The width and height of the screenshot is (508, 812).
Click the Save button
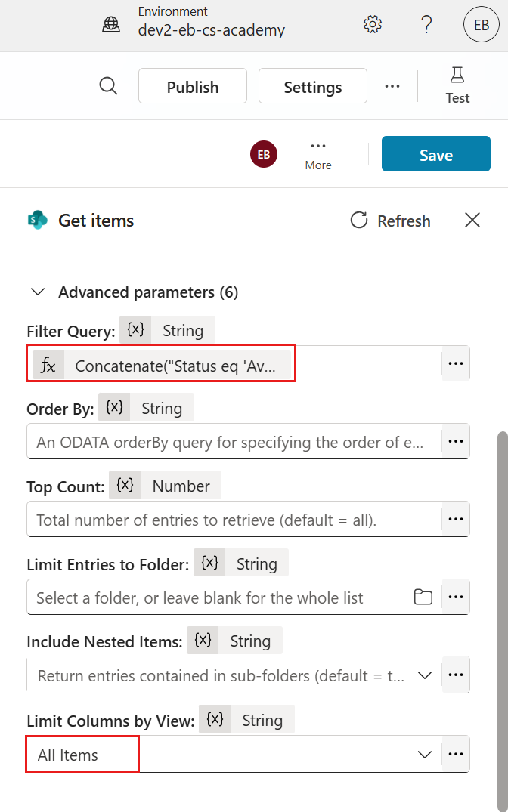point(435,153)
